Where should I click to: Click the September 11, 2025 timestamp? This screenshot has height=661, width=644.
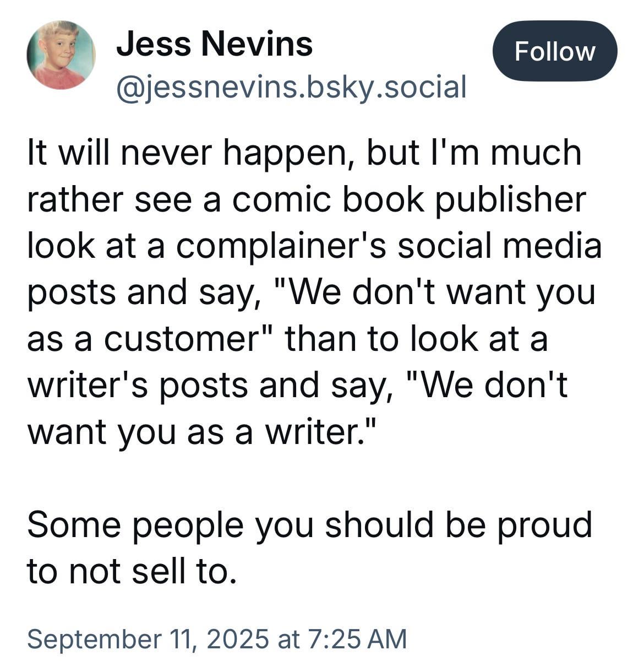point(217,638)
